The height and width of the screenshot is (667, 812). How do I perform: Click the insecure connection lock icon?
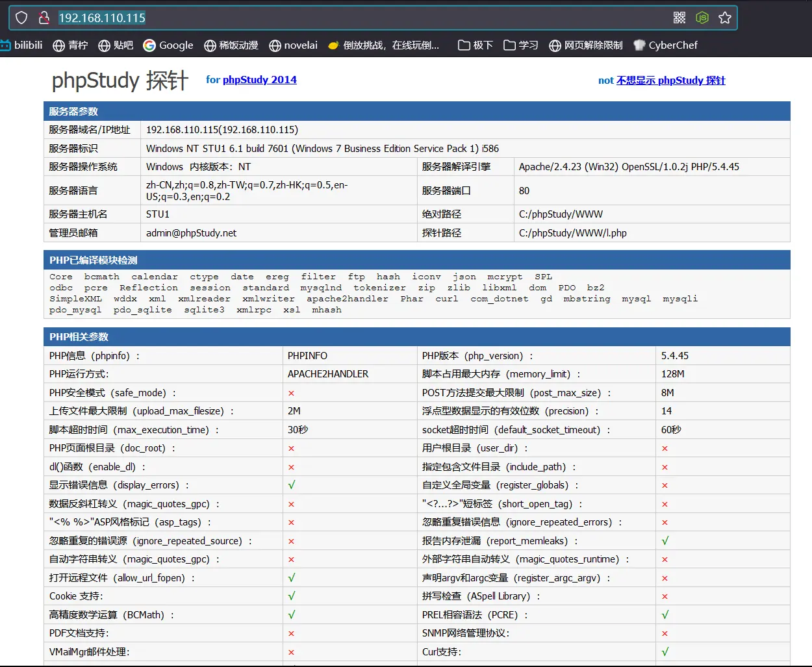pyautogui.click(x=44, y=18)
